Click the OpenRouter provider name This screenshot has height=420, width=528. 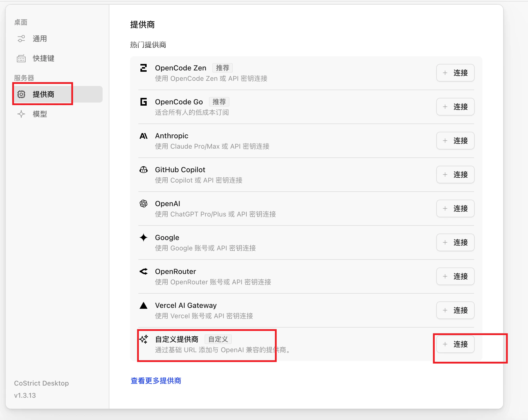tap(175, 271)
